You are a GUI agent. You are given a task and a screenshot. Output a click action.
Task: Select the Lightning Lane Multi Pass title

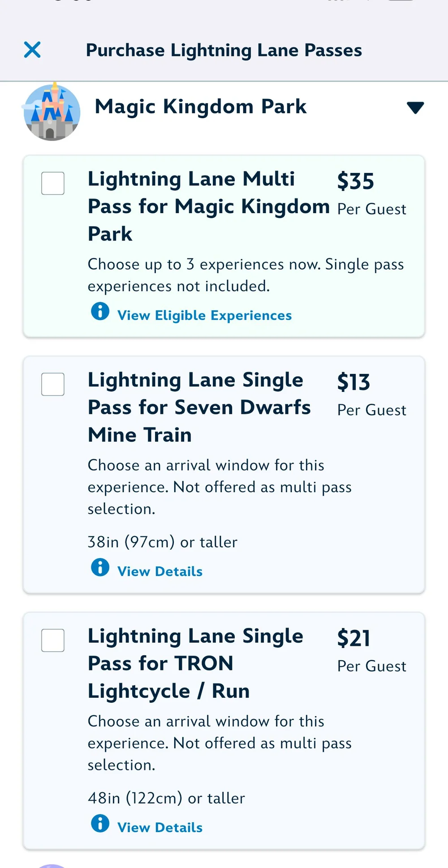pos(209,206)
